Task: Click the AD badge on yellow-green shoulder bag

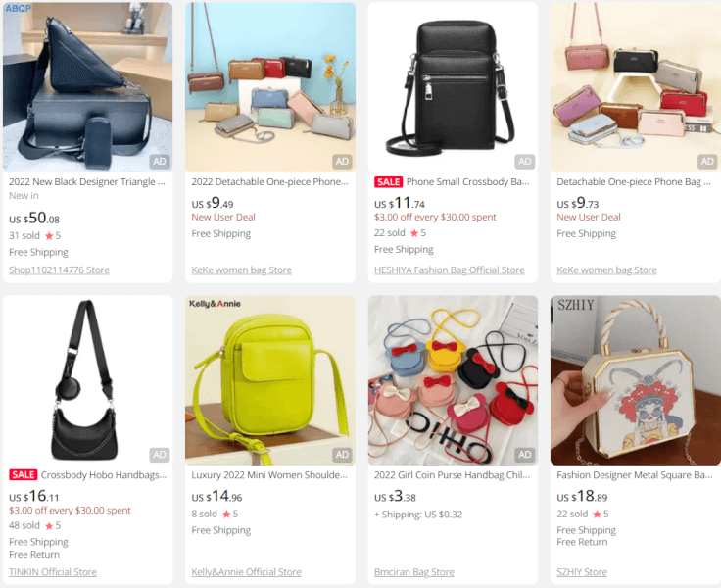Action: [x=342, y=455]
